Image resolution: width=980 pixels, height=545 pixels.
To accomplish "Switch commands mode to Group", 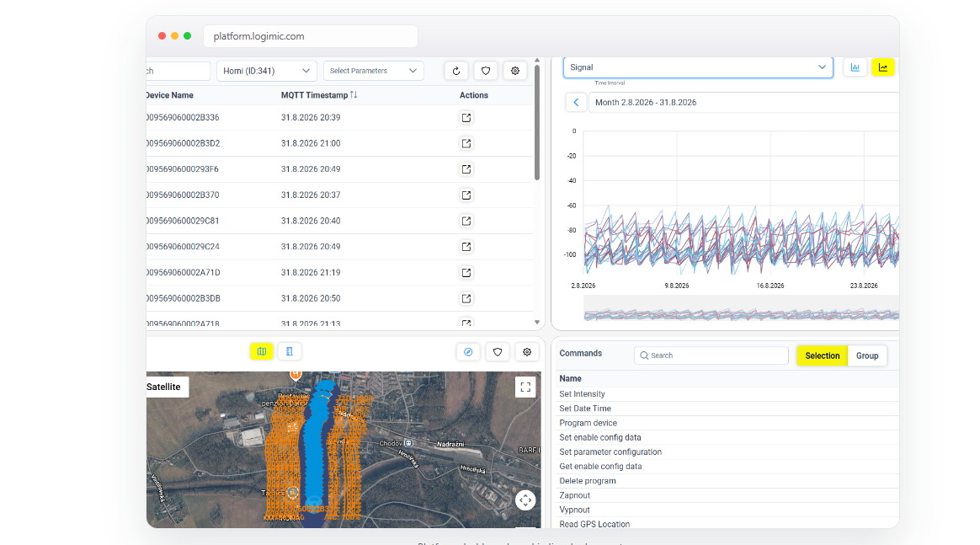I will 867,355.
